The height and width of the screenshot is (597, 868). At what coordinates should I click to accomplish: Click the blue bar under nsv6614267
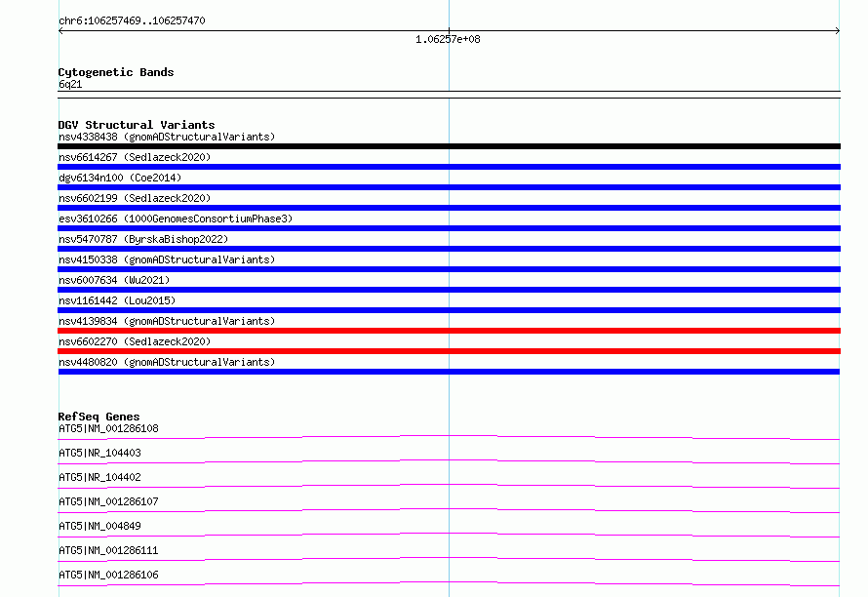click(449, 167)
